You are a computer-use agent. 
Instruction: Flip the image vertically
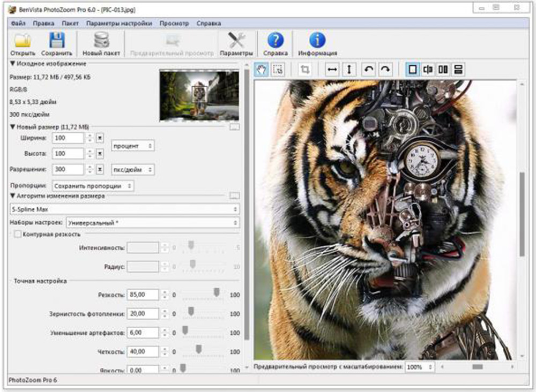[349, 70]
